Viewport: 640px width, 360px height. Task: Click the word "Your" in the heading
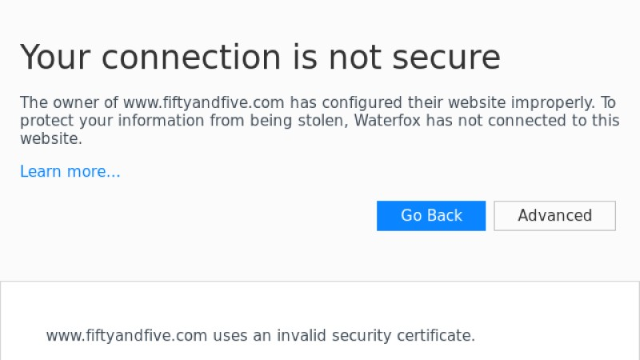tap(55, 57)
